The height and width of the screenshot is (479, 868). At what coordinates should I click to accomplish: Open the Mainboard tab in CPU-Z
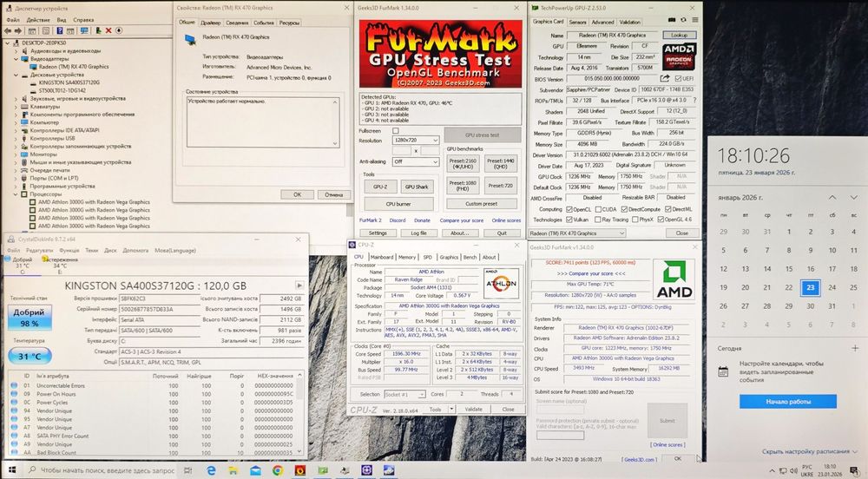382,257
